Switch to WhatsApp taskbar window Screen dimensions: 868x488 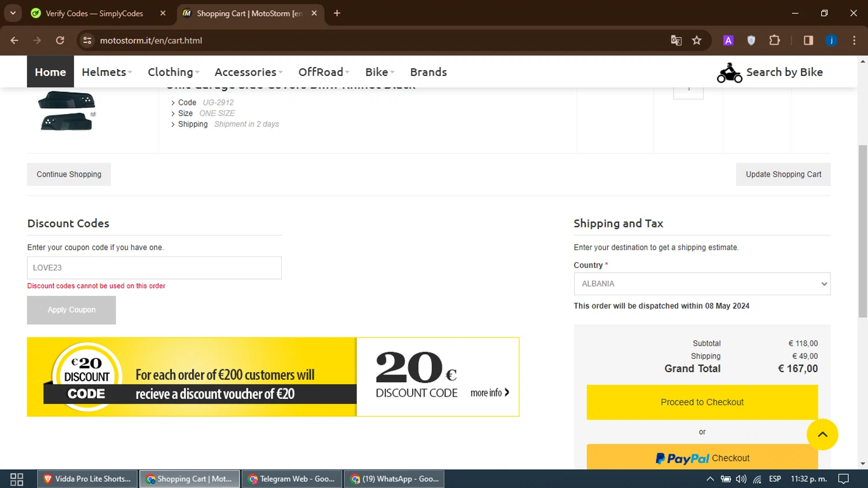(x=394, y=479)
